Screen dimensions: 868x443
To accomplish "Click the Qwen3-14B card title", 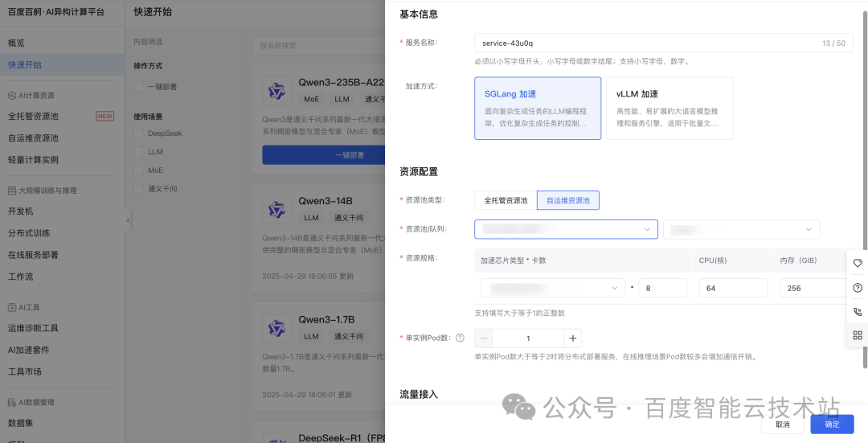I will click(325, 201).
